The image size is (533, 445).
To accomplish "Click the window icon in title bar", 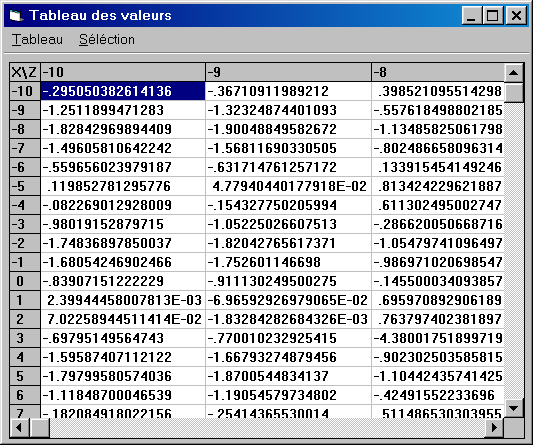I will (16, 15).
